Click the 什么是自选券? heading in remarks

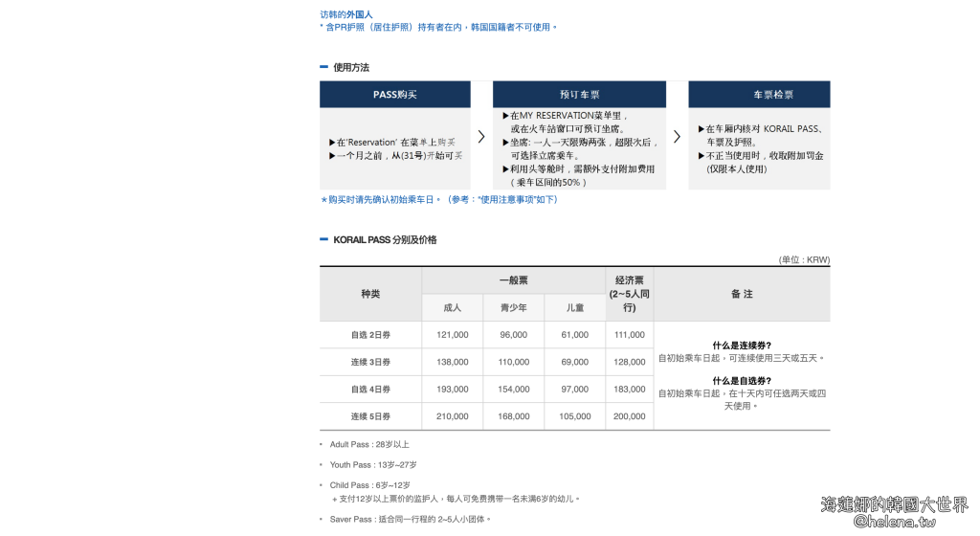click(742, 380)
